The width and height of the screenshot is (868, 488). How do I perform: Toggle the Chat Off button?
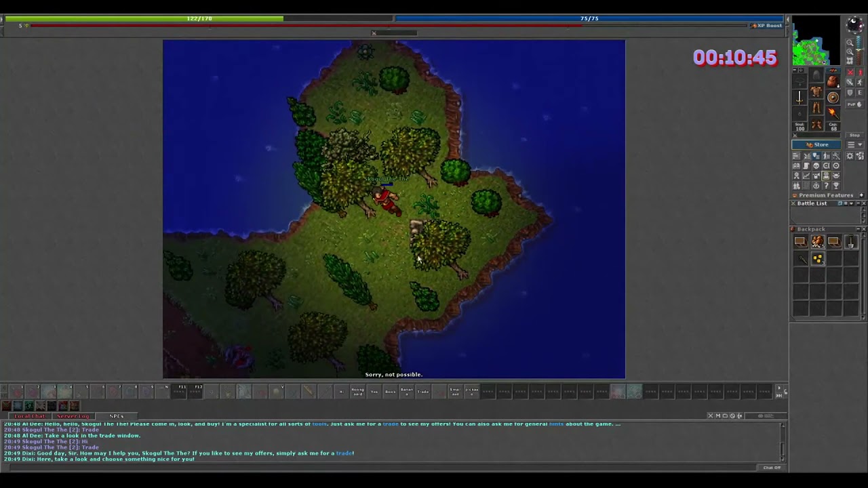click(772, 468)
